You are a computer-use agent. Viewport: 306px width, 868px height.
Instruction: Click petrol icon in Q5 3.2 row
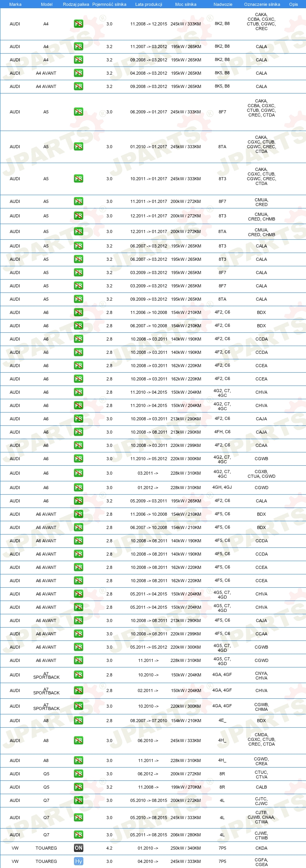(x=79, y=787)
